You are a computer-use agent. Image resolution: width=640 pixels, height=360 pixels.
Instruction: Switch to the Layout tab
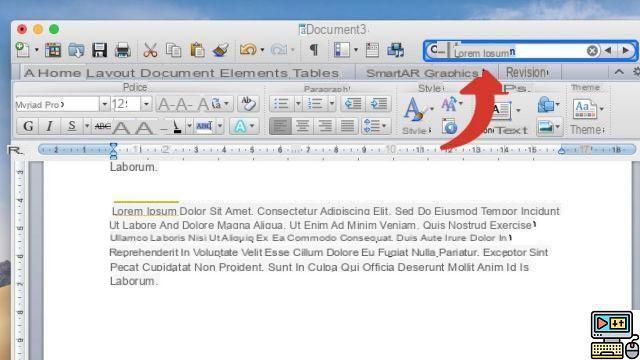coord(111,73)
